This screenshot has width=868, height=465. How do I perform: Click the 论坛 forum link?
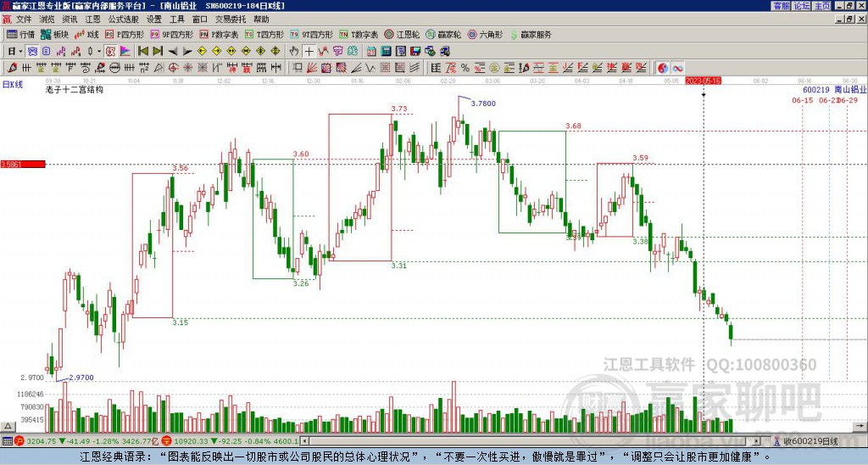[x=802, y=6]
